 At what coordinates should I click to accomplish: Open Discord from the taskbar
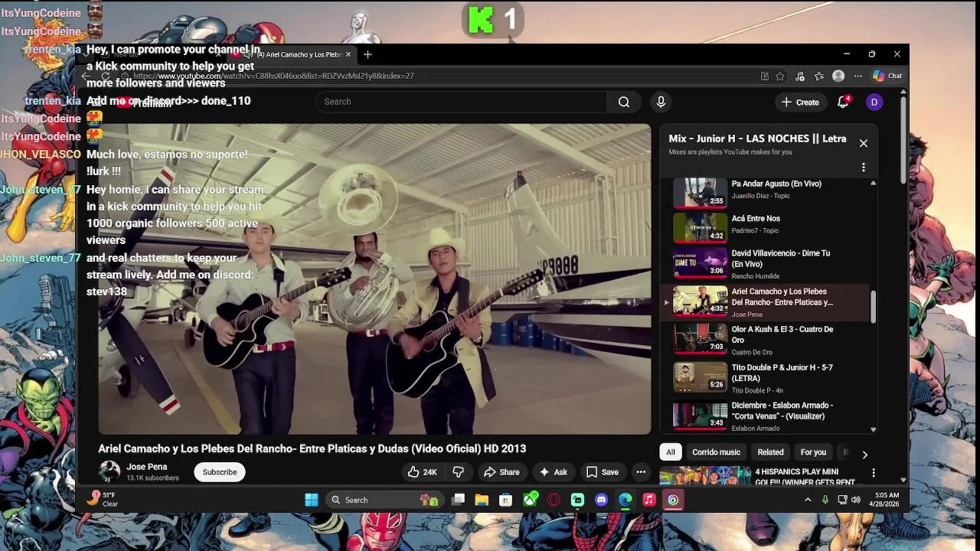click(x=602, y=500)
